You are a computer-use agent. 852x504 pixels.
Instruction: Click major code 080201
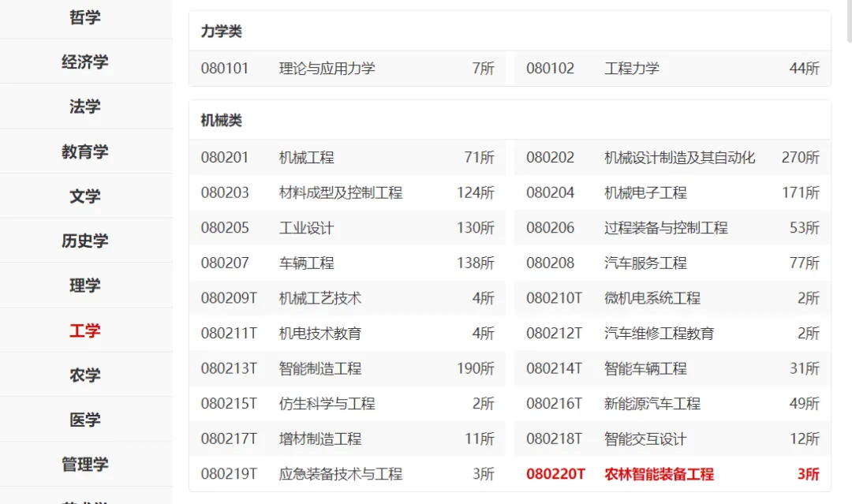pyautogui.click(x=224, y=158)
